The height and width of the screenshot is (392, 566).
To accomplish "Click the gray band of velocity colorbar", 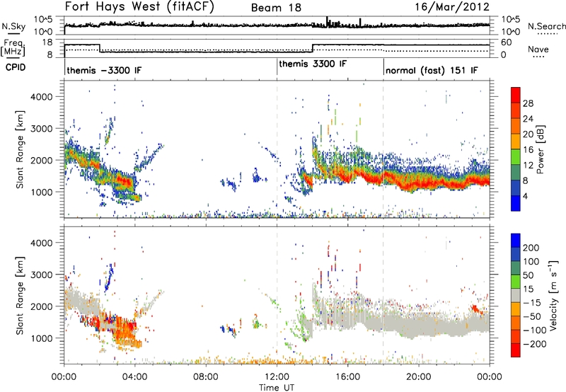I will coord(516,295).
